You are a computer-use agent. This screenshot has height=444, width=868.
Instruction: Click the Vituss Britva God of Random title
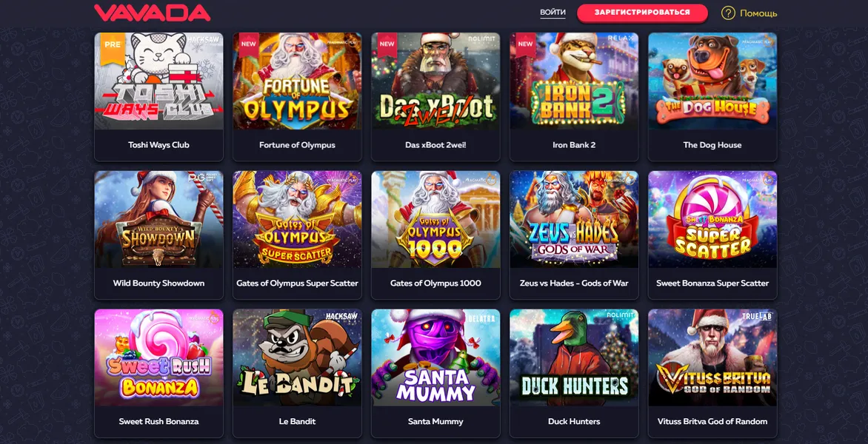(x=712, y=421)
